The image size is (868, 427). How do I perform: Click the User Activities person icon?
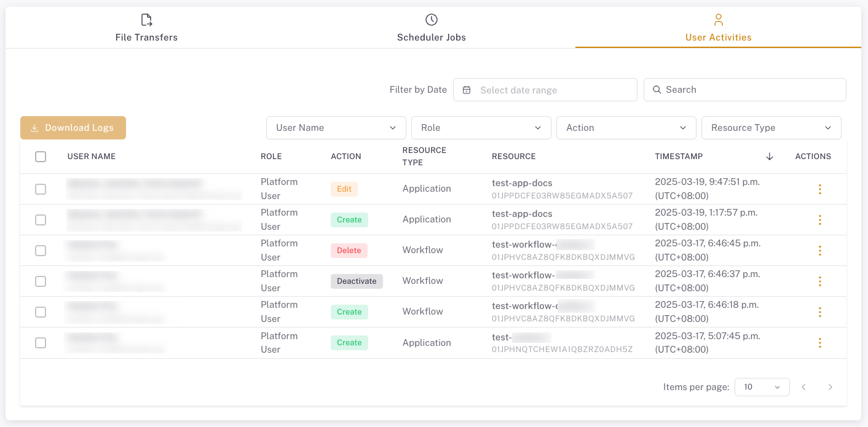718,20
